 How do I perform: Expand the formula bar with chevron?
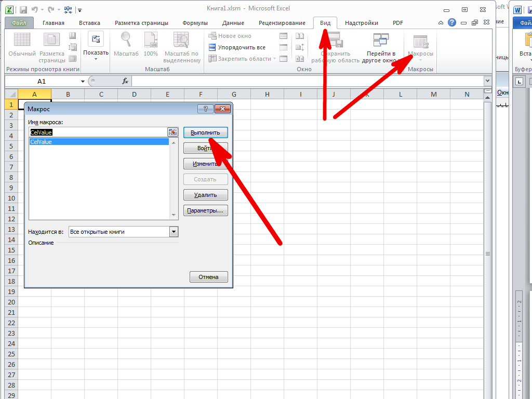coord(487,81)
